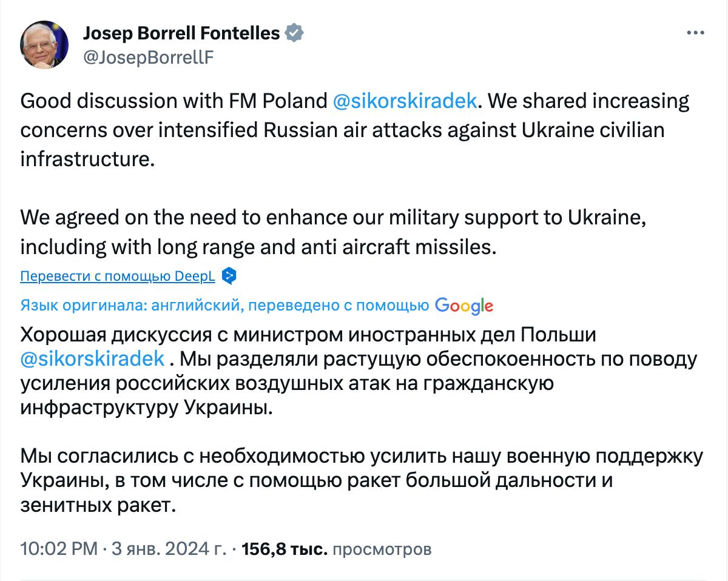Viewport: 728px width, 581px height.
Task: Click the 'просмотров' label
Action: pos(383,549)
